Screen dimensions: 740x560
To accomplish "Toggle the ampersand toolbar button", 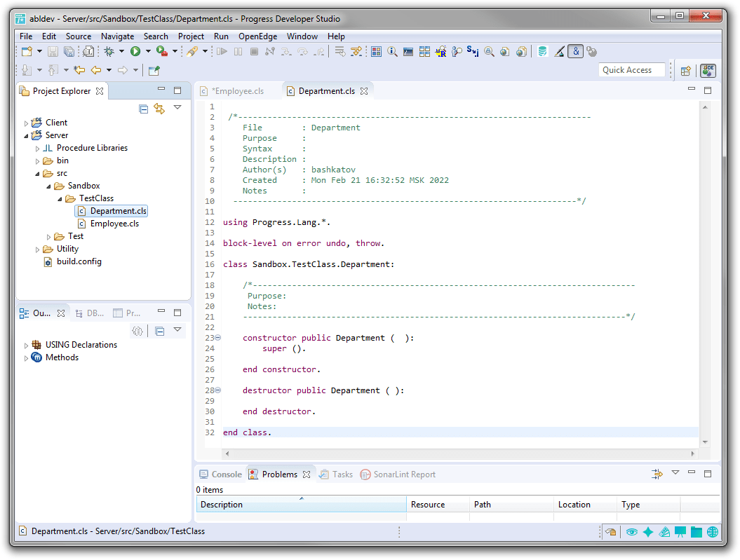I will pyautogui.click(x=576, y=51).
